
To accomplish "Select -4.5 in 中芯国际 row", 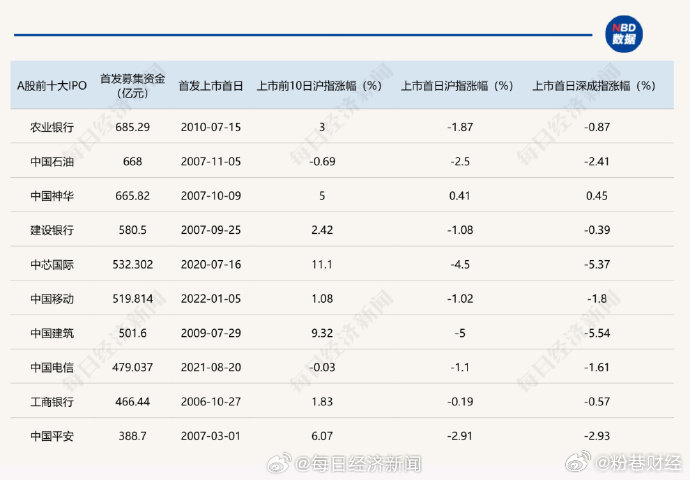I will point(460,264).
